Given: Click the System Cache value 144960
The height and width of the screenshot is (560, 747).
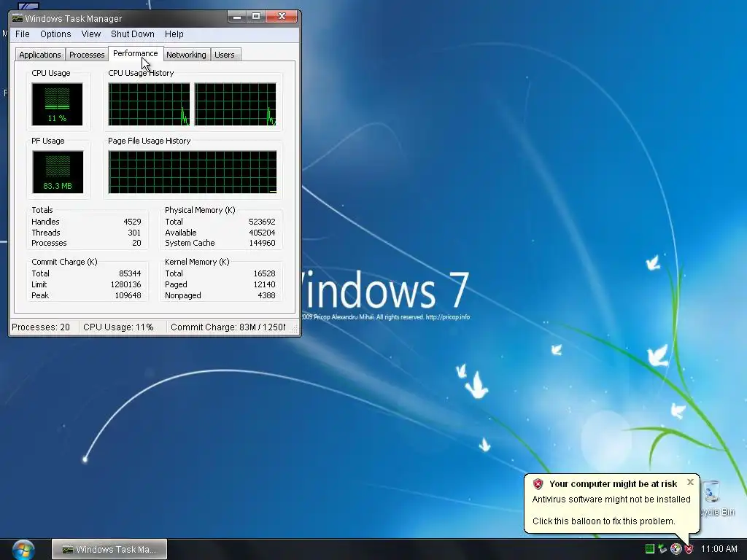Looking at the screenshot, I should [x=262, y=243].
